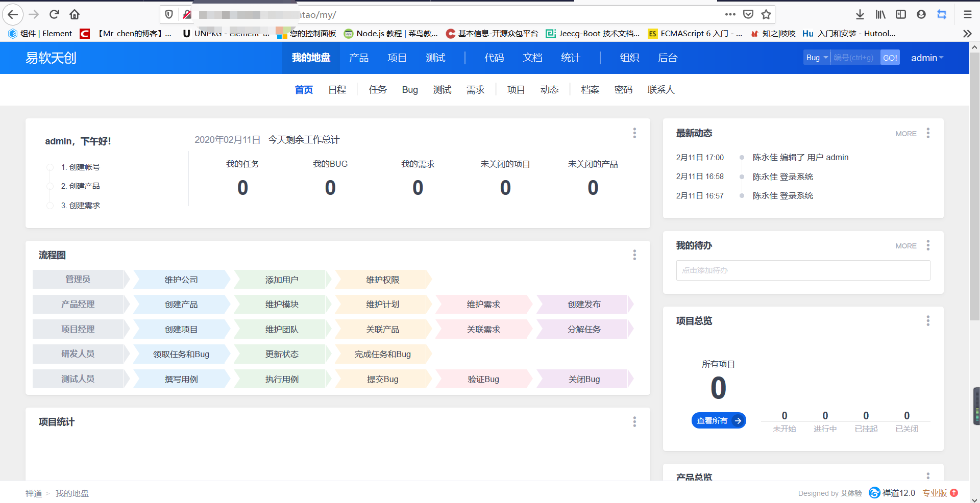Show more bookmarks with double chevron
Viewport: 980px width, 503px height.
(x=967, y=34)
